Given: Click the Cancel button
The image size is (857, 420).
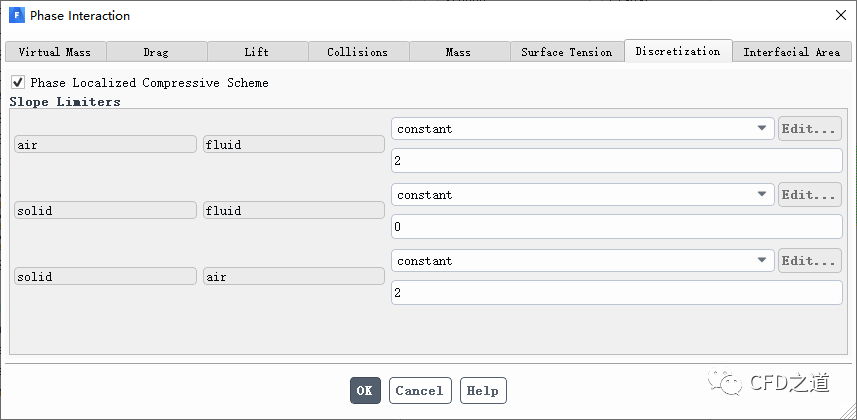Looking at the screenshot, I should (420, 390).
